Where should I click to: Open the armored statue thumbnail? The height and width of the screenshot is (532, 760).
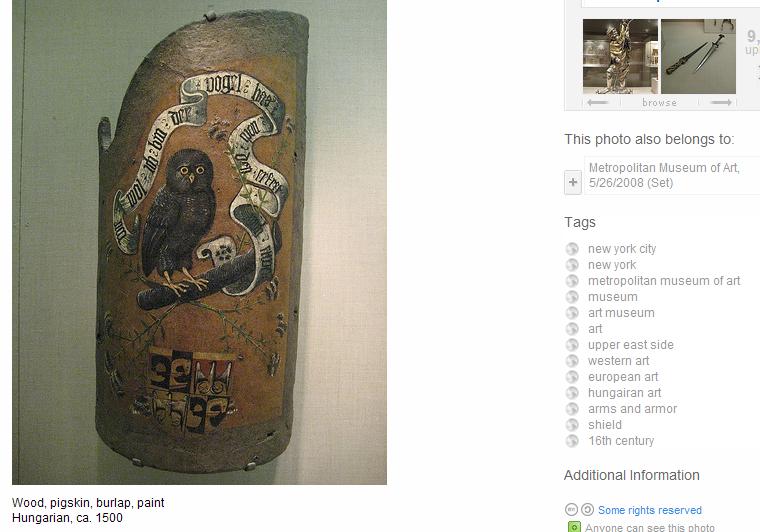[620, 56]
